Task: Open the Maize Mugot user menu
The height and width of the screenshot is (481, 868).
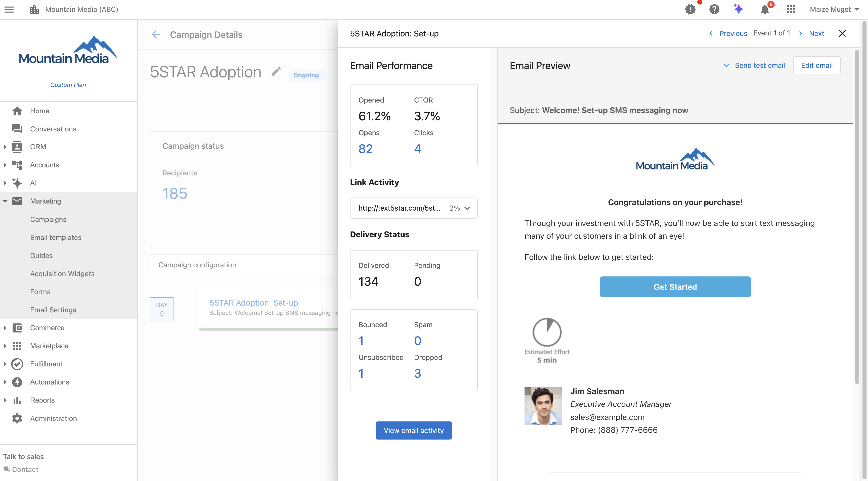Action: [834, 10]
